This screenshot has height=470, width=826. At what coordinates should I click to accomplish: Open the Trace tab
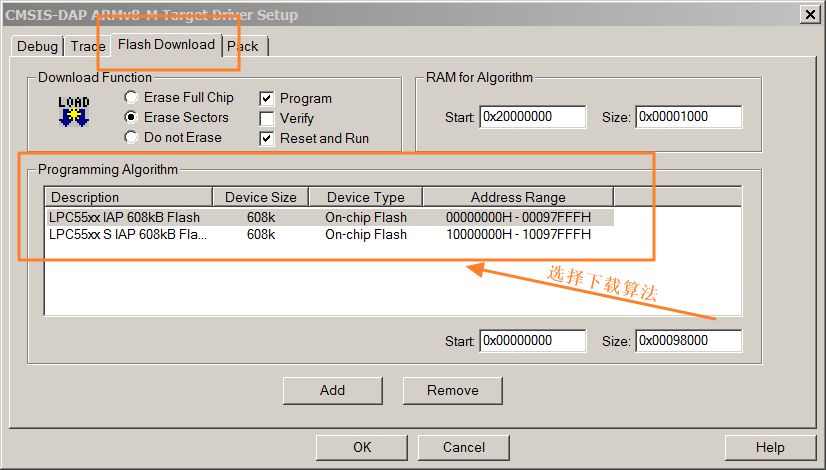click(x=88, y=47)
